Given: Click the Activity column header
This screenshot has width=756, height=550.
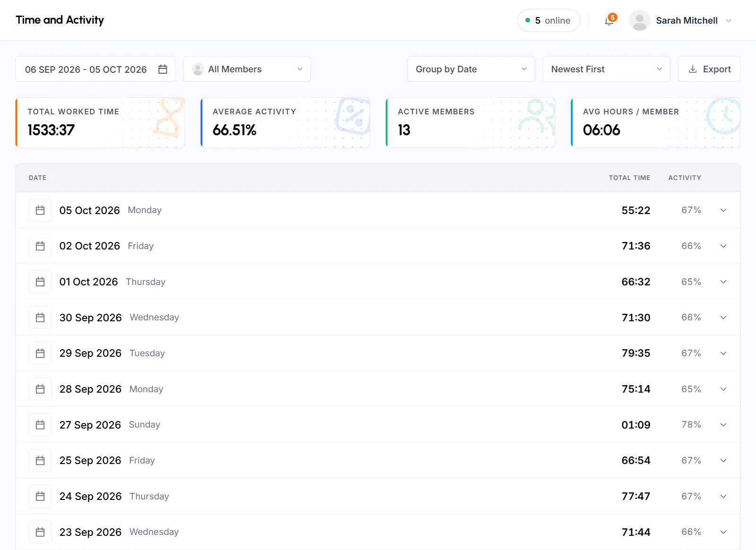Looking at the screenshot, I should point(685,178).
